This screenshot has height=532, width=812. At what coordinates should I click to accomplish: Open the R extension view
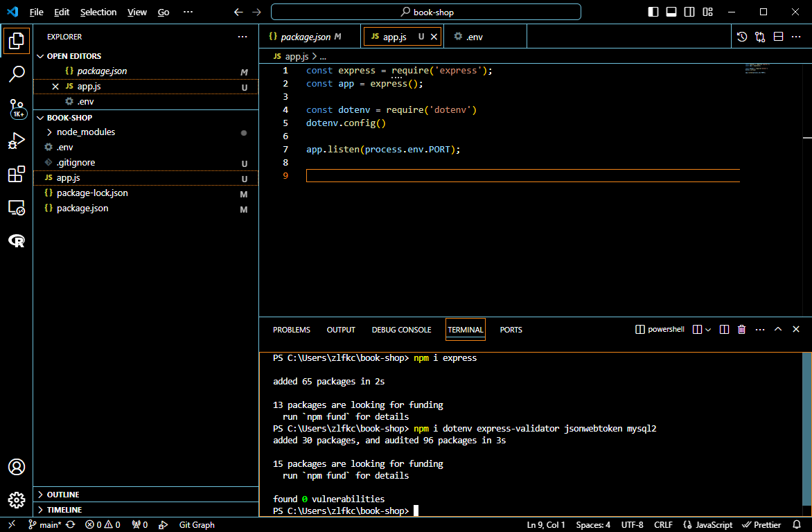point(17,240)
